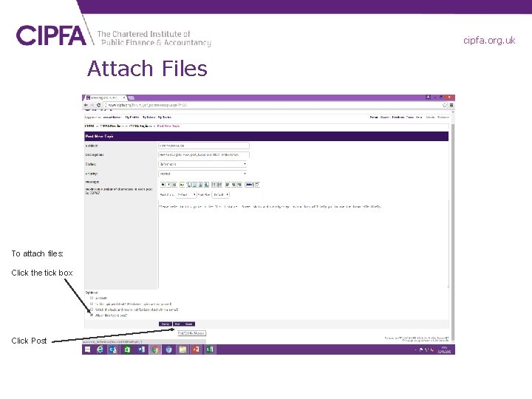Click the browser back arrow
The width and height of the screenshot is (532, 399).
coord(86,105)
